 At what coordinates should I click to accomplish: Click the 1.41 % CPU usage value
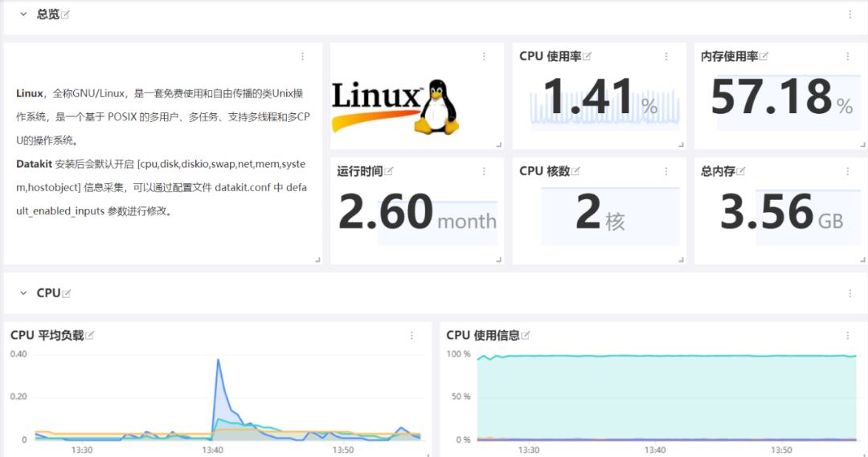pyautogui.click(x=600, y=97)
